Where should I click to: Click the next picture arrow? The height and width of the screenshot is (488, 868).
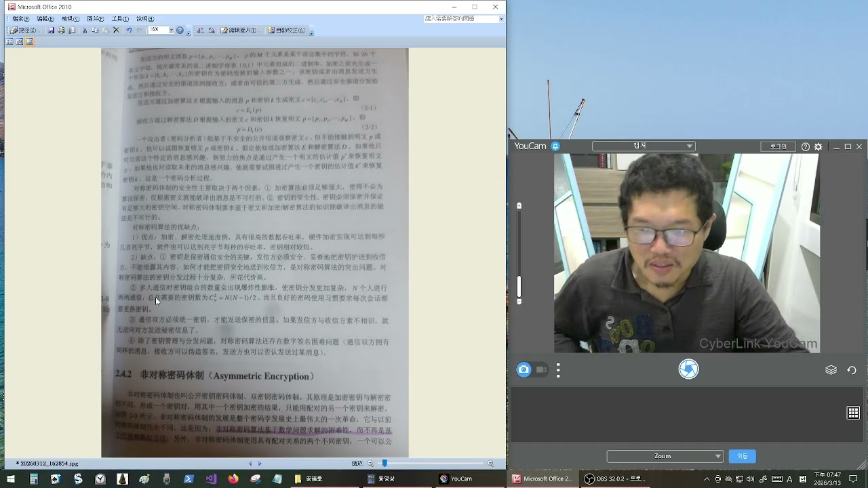point(259,464)
